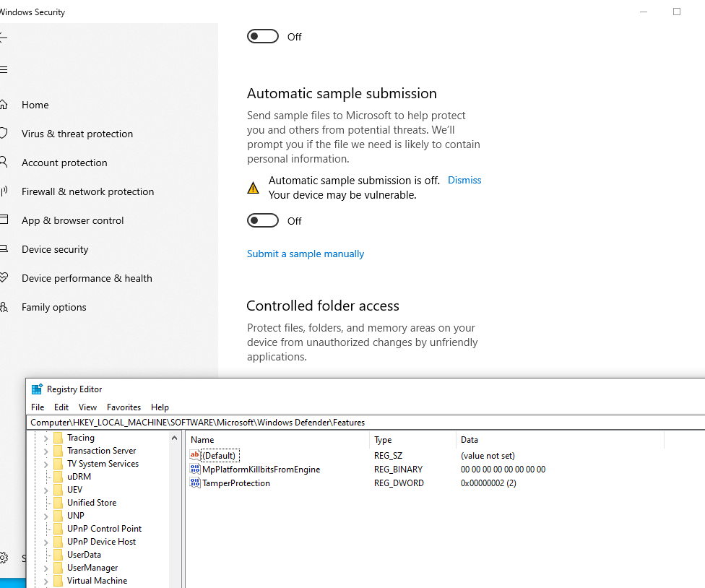The image size is (705, 588).
Task: Expand the UserManager registry key
Action: click(46, 568)
